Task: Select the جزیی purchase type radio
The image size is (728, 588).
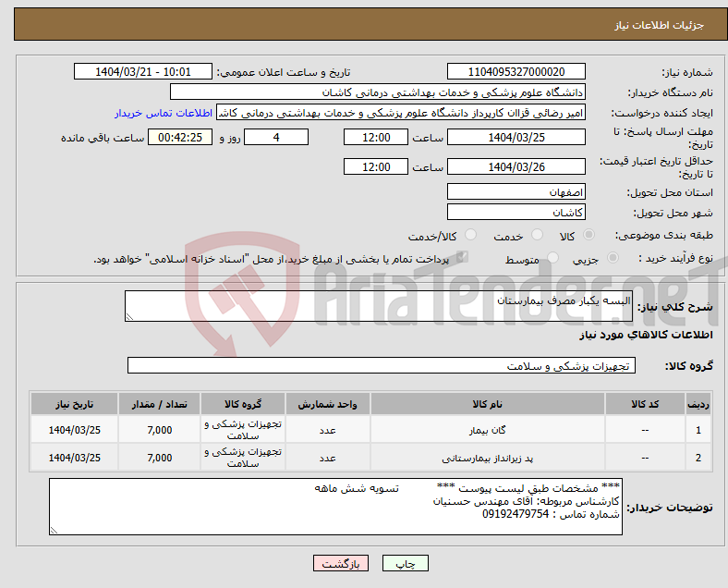Action: click(x=613, y=258)
